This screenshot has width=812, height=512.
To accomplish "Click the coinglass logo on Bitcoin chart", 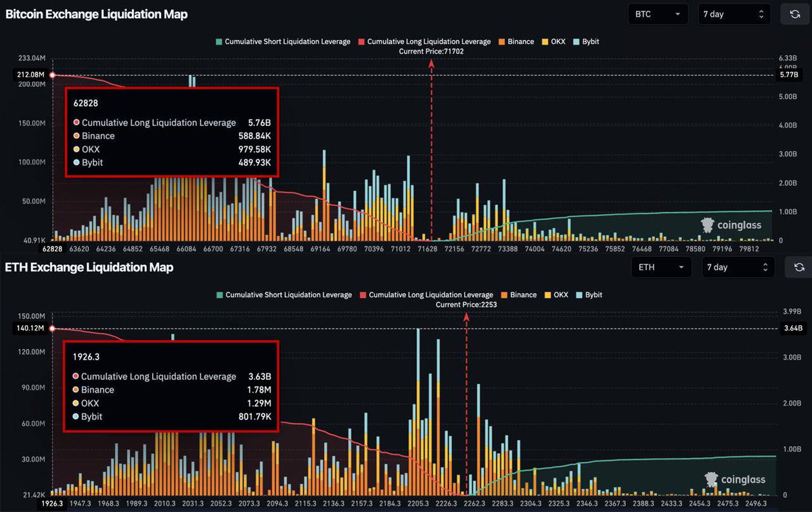I will [x=731, y=226].
